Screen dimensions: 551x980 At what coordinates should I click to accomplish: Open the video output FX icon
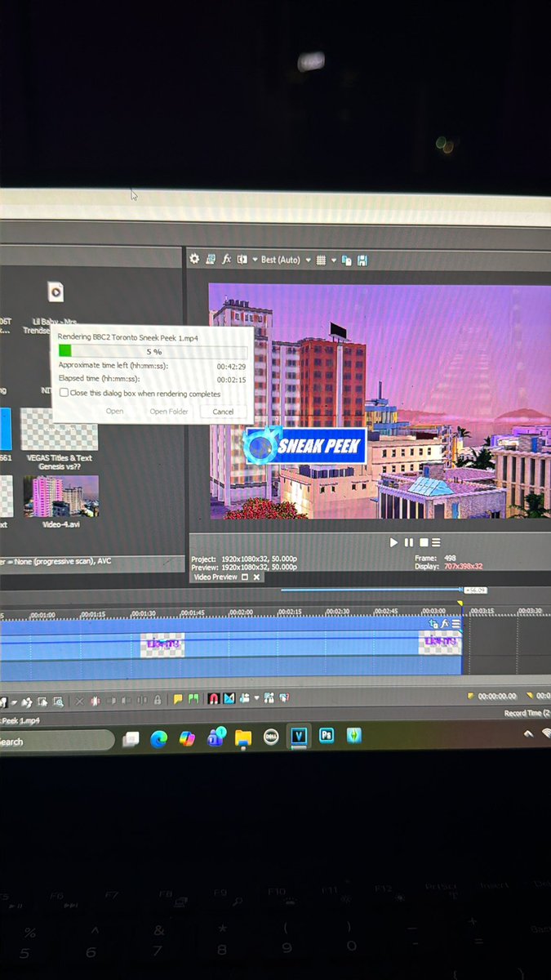tap(227, 259)
